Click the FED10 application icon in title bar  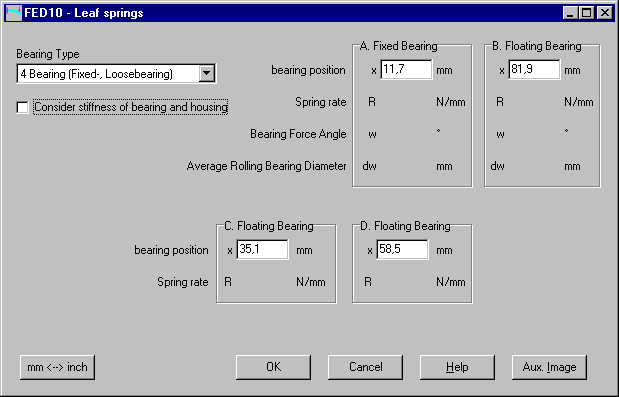point(13,13)
